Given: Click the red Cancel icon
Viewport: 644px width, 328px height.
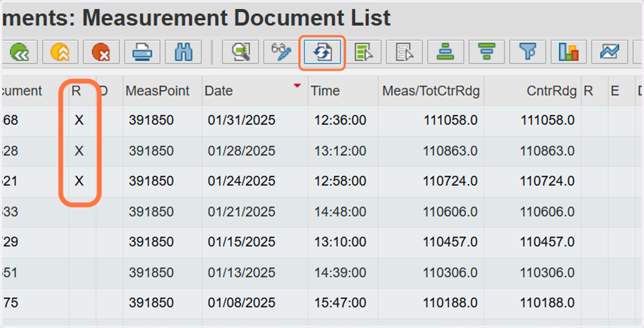Looking at the screenshot, I should click(x=101, y=53).
